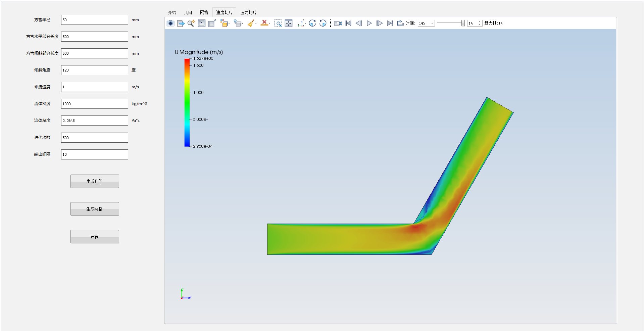Jump to the first animation frame
This screenshot has width=644, height=331.
pos(348,23)
